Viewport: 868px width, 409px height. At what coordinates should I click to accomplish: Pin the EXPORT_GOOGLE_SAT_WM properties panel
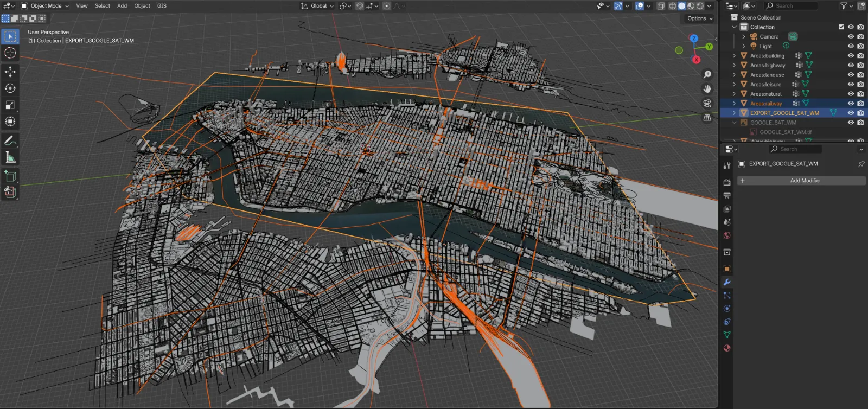pos(861,163)
